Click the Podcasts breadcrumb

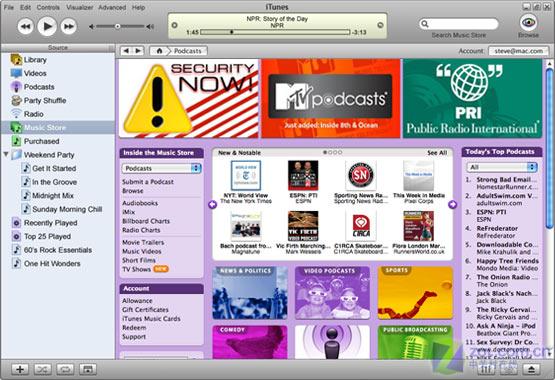point(188,51)
